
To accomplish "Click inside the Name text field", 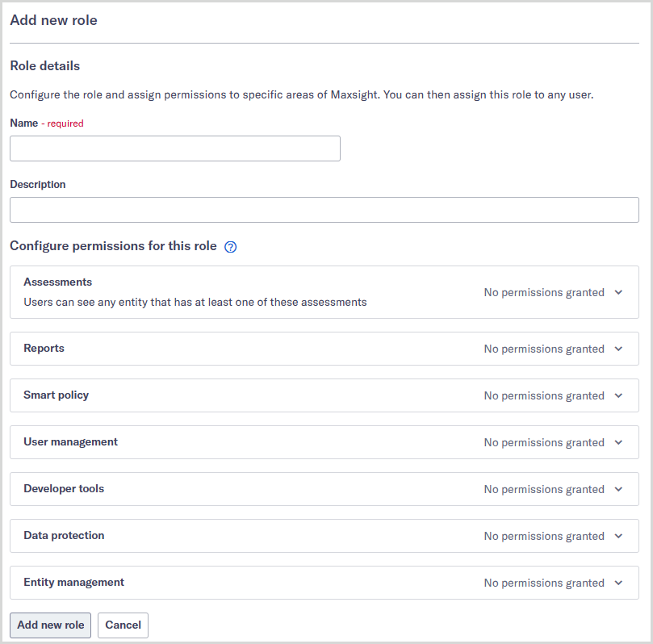I will click(x=174, y=148).
